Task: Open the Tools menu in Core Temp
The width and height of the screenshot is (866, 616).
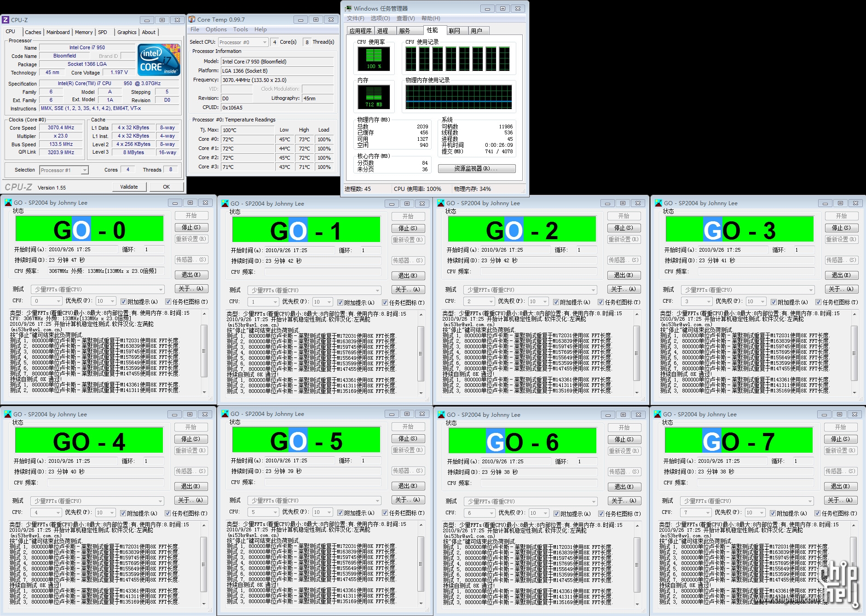Action: pos(241,29)
